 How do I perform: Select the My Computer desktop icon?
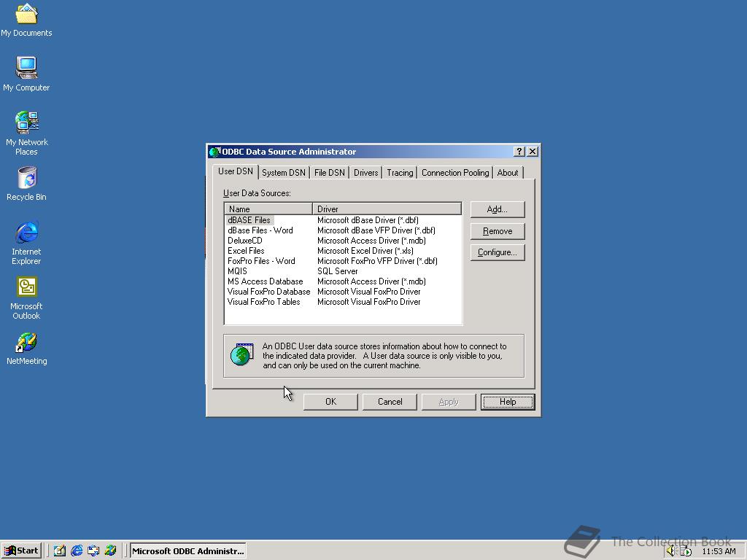(x=26, y=74)
